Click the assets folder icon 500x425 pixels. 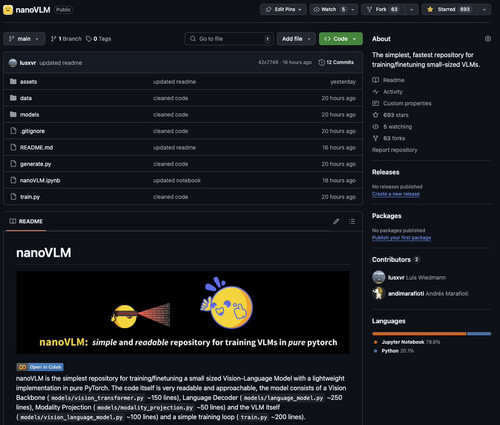13,81
